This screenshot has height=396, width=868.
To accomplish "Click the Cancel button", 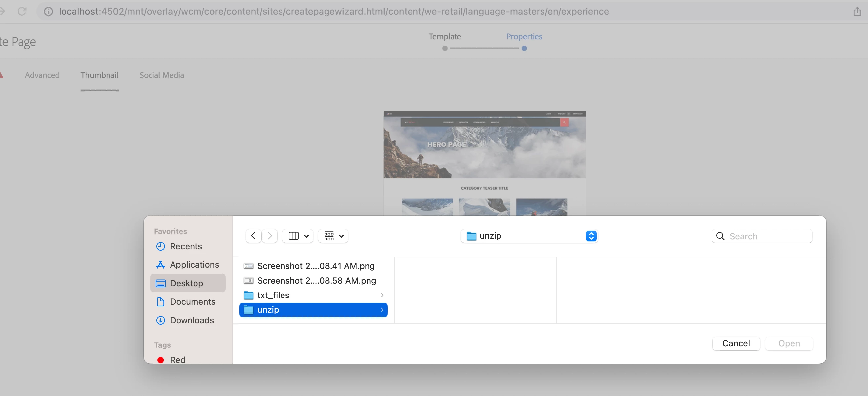I will tap(736, 343).
